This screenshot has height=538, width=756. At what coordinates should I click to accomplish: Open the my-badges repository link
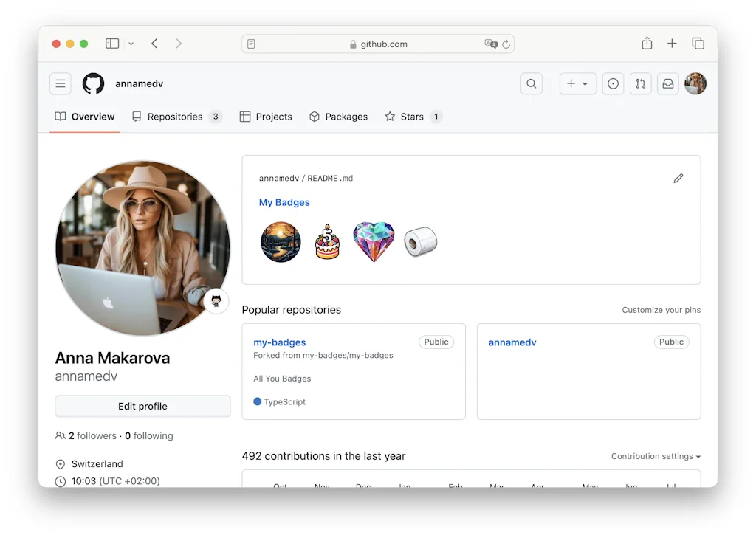click(x=280, y=342)
